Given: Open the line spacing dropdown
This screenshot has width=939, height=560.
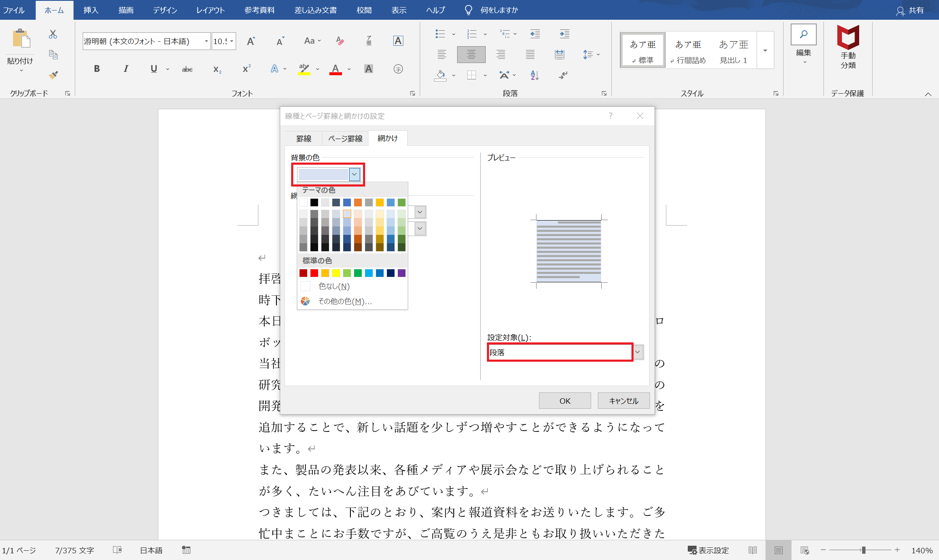Looking at the screenshot, I should click(x=591, y=55).
